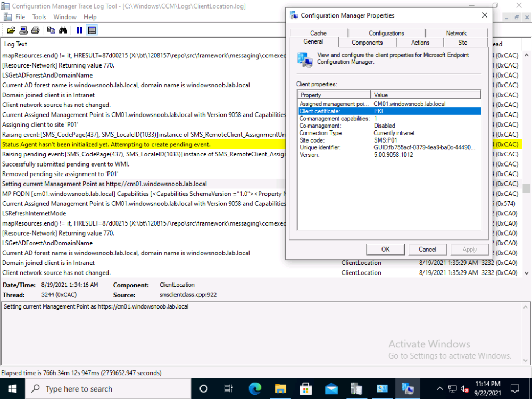Click the Log Text column header
The width and height of the screenshot is (532, 399).
click(x=143, y=44)
